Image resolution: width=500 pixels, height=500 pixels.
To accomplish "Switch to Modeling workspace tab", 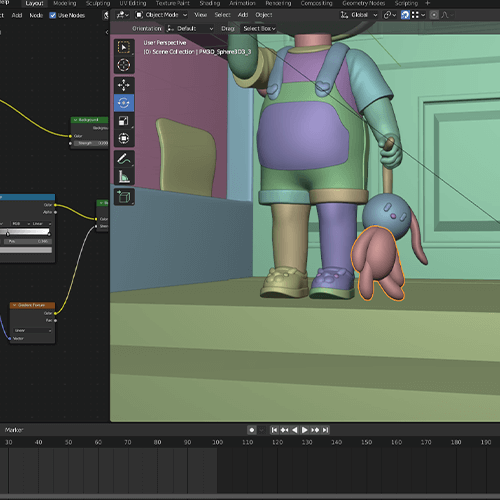I will coord(65,3).
